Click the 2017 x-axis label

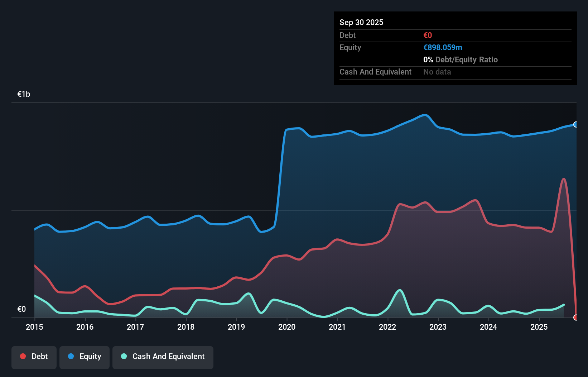(135, 327)
